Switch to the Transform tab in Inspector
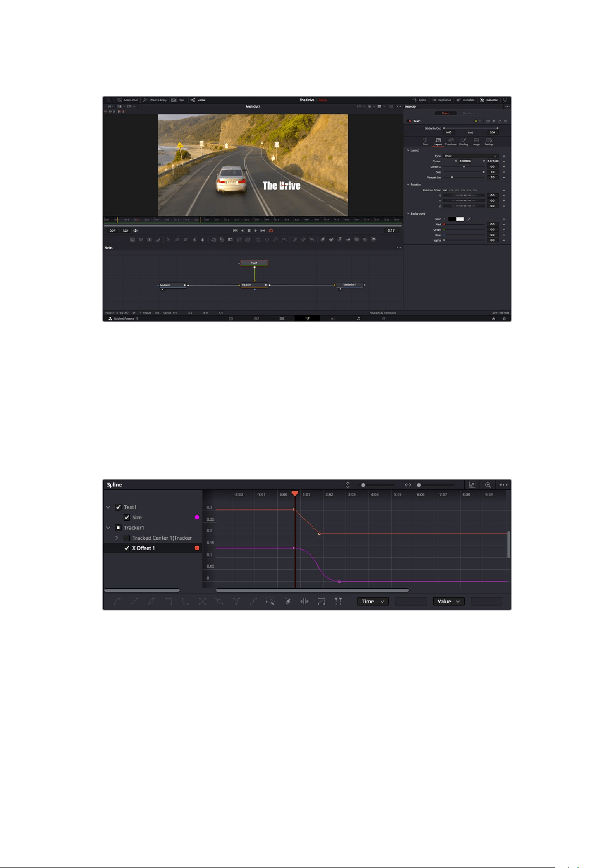Image resolution: width=614 pixels, height=868 pixels. (451, 142)
